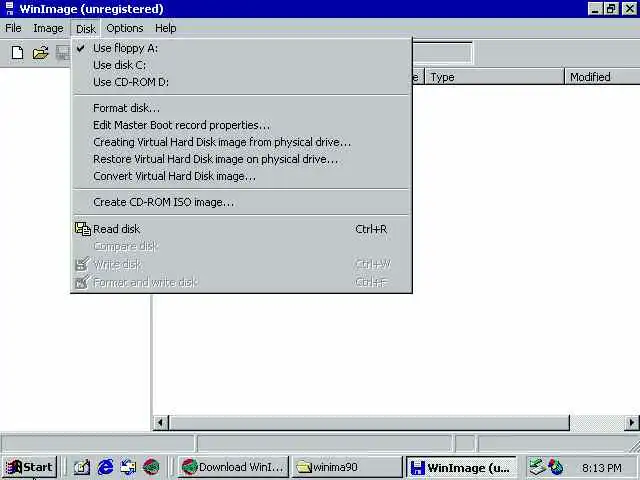This screenshot has width=640, height=480.
Task: Click the Modified column header
Action: pyautogui.click(x=602, y=77)
